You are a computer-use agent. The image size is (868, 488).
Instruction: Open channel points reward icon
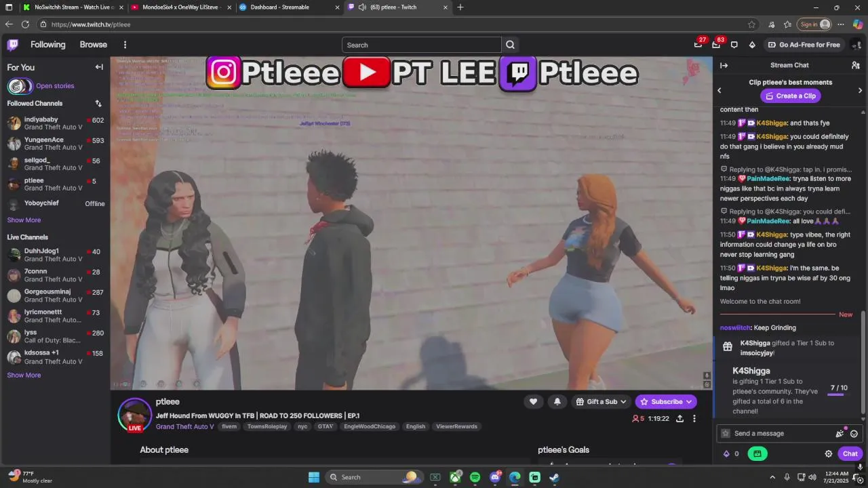pyautogui.click(x=757, y=454)
